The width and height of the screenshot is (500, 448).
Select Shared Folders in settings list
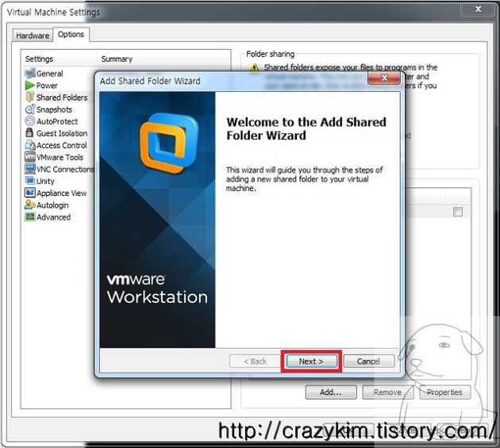point(62,98)
